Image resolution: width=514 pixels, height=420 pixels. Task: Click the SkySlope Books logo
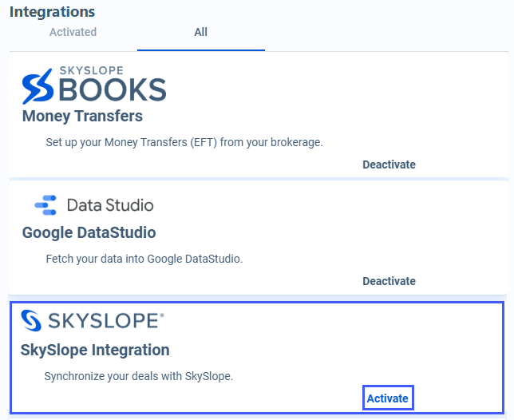click(x=94, y=85)
